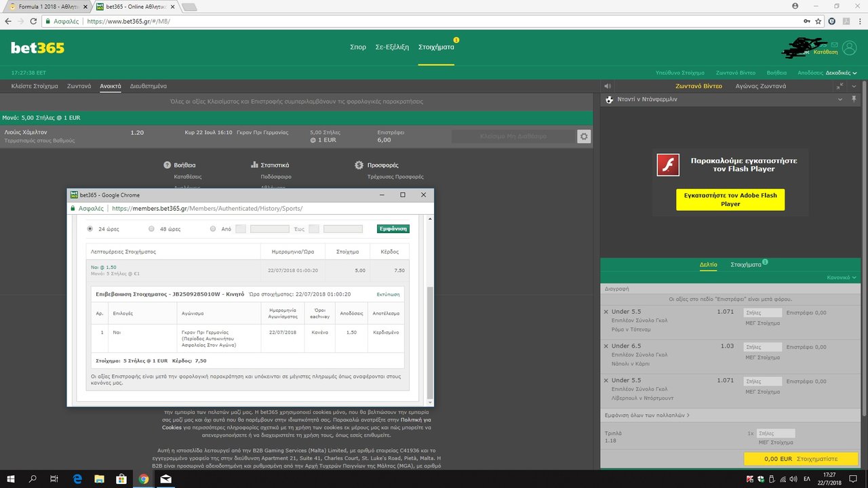The image size is (868, 488).
Task: Open the Υπεύθυνο Στοίχημα link
Action: (680, 73)
